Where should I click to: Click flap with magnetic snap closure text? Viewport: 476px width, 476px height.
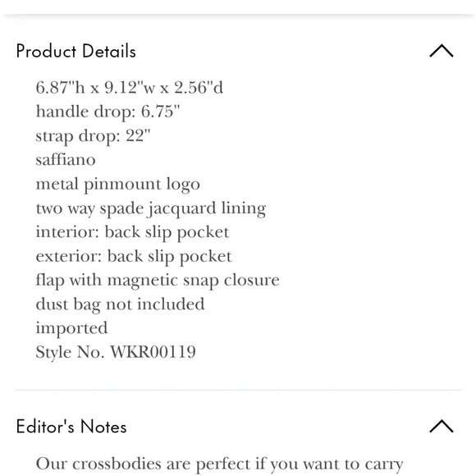(x=158, y=280)
